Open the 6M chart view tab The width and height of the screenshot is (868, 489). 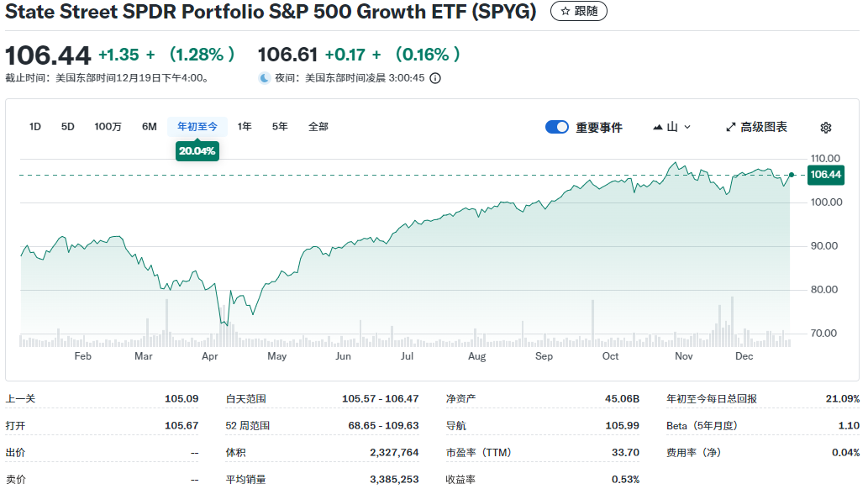click(150, 126)
